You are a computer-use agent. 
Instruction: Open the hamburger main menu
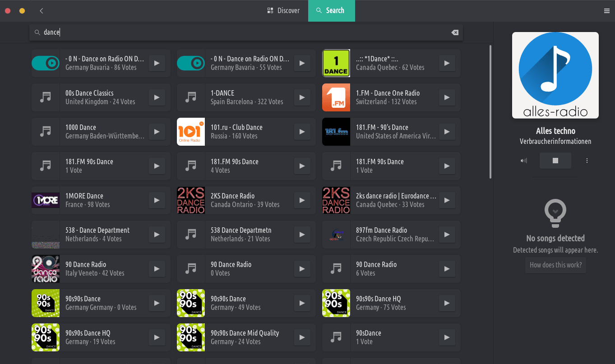tap(607, 11)
